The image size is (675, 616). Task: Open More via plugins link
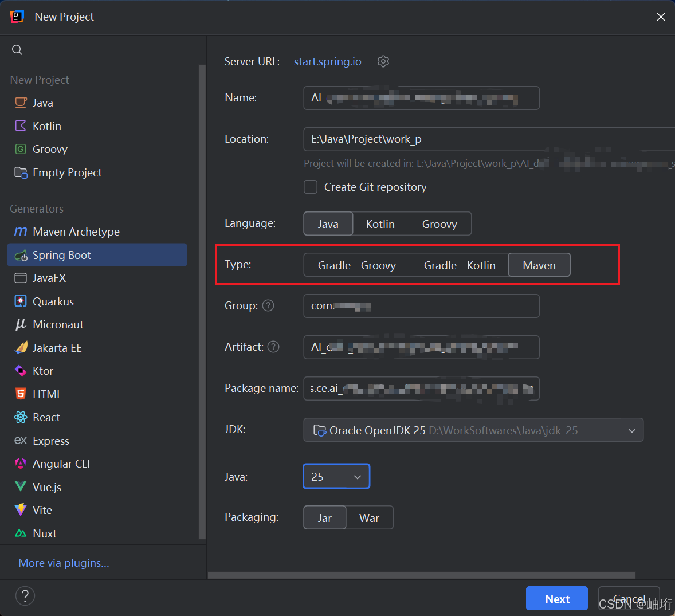[x=64, y=563]
